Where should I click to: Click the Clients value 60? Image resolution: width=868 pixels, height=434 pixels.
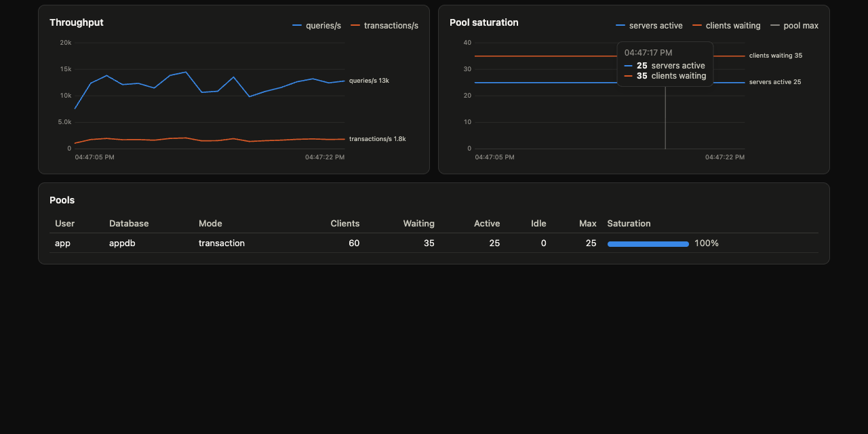click(354, 243)
